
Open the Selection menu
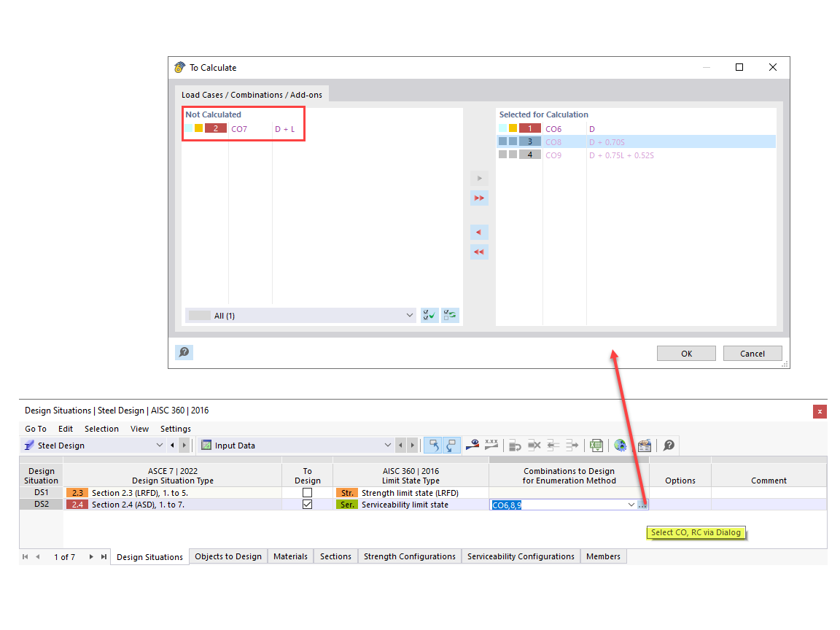point(101,429)
